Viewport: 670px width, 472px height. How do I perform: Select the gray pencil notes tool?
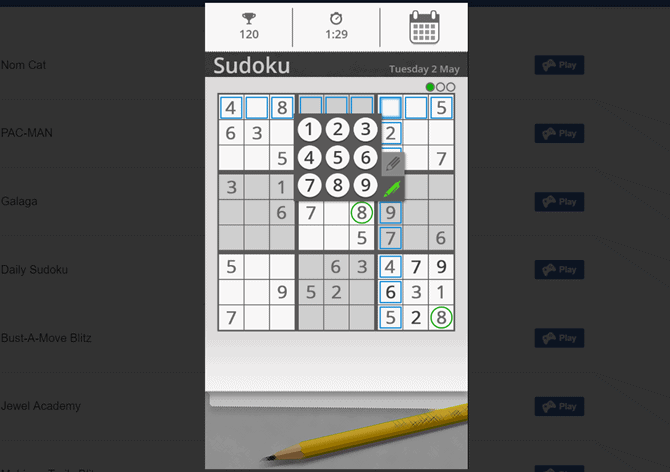click(392, 164)
